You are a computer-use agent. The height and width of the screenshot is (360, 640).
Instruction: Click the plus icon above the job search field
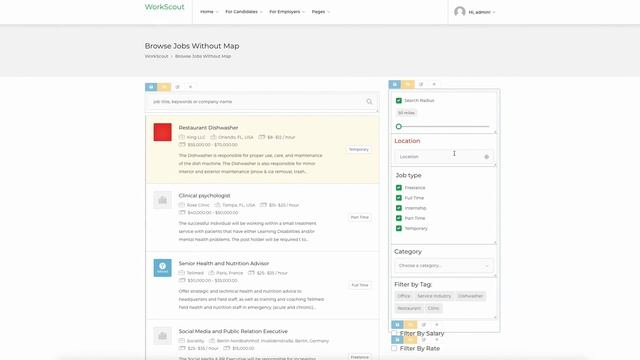coord(190,87)
